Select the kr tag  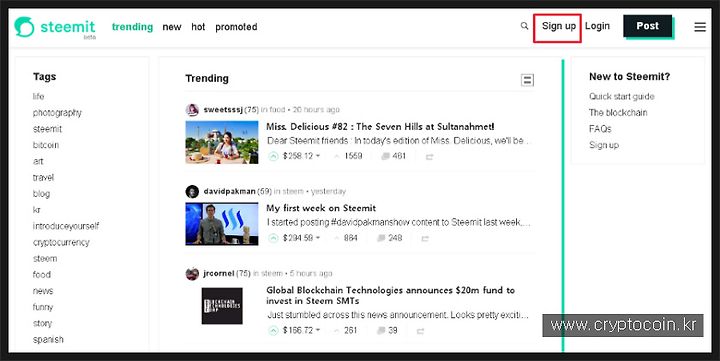coord(37,210)
